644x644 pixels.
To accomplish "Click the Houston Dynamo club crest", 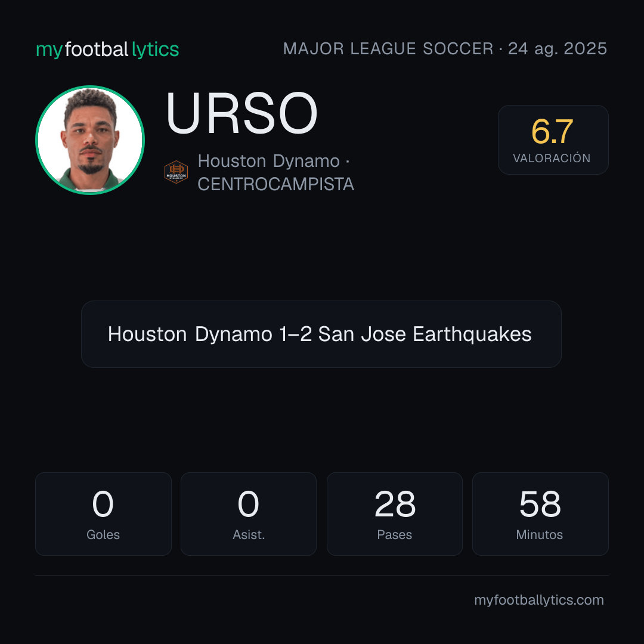I will [176, 172].
